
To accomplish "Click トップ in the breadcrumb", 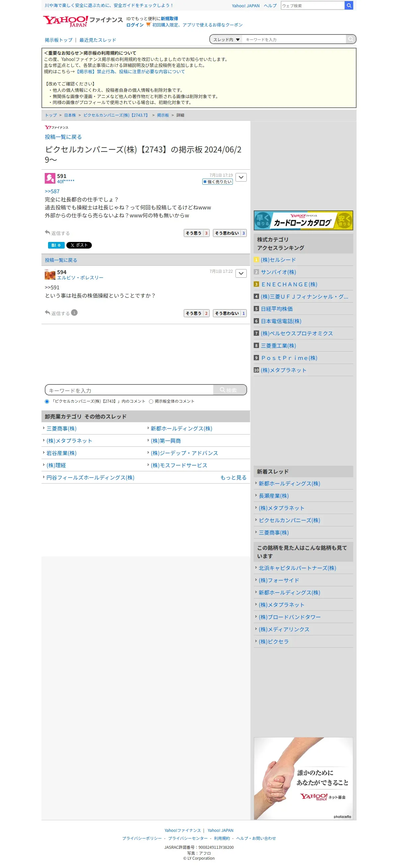I will tap(51, 115).
